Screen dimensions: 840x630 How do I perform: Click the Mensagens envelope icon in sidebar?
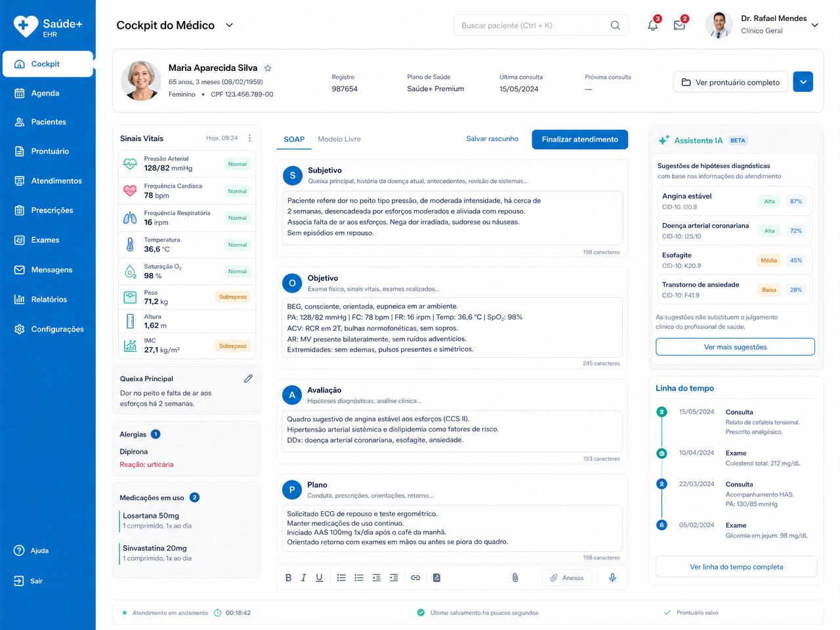coord(20,270)
